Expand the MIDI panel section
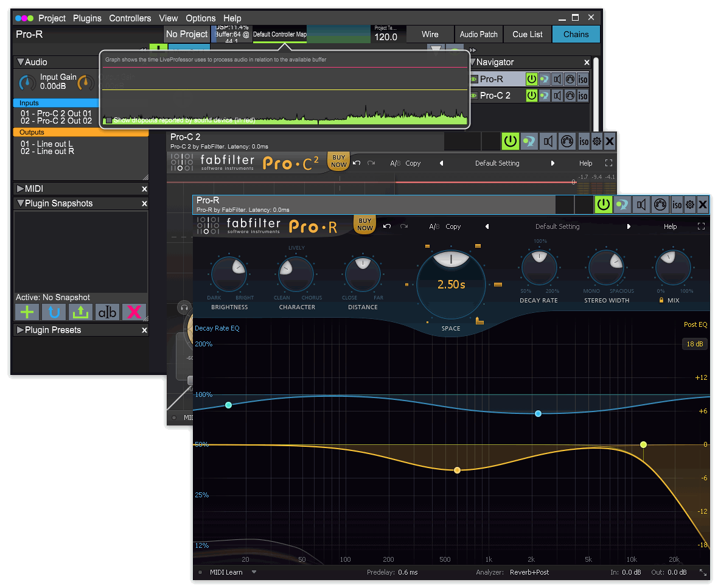718x588 pixels. pos(21,189)
